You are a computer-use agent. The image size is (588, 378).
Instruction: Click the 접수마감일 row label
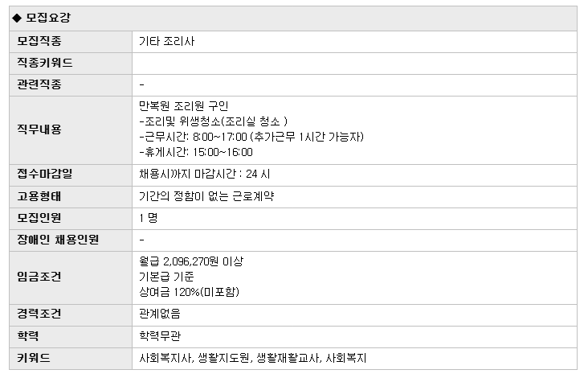coord(45,174)
